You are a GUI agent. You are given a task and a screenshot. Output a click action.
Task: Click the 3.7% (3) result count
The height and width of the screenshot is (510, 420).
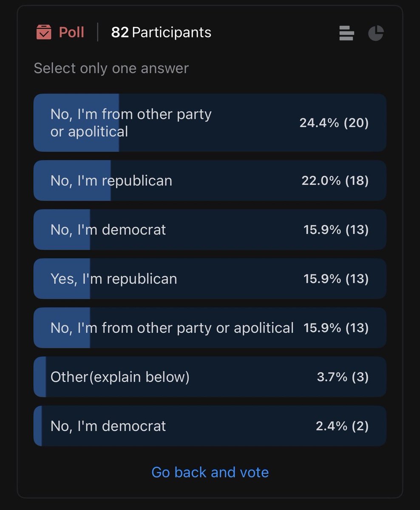tap(343, 377)
